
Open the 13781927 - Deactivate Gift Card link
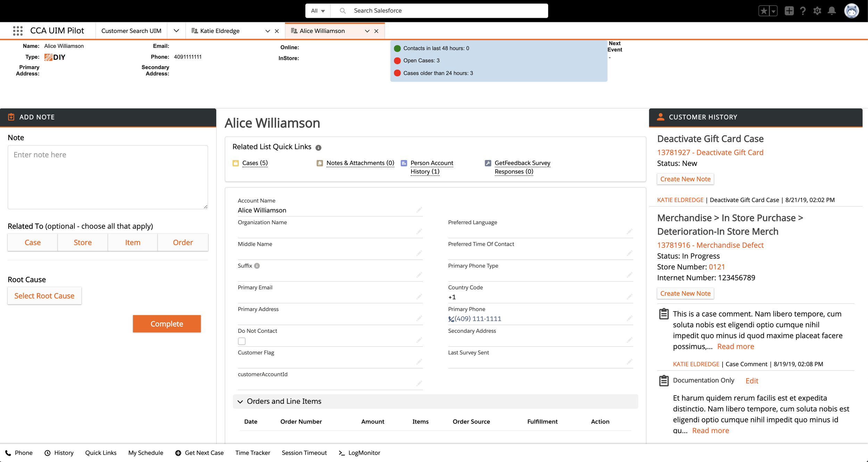click(710, 152)
